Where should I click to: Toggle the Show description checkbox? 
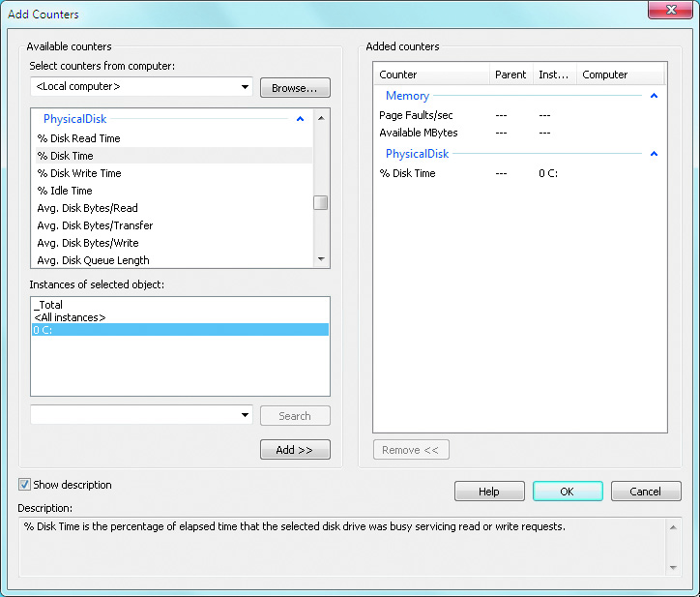click(x=24, y=485)
